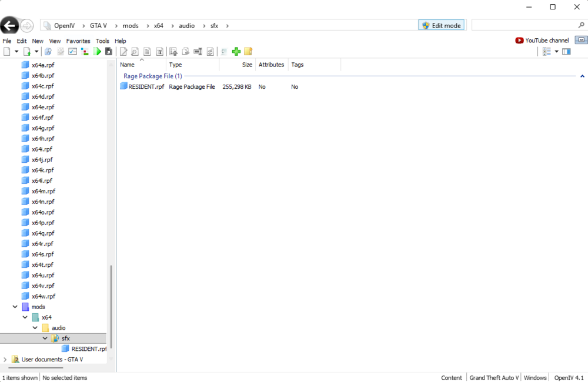Image resolution: width=588 pixels, height=382 pixels.
Task: Open the dropdown beside the new-file icon
Action: coord(16,51)
